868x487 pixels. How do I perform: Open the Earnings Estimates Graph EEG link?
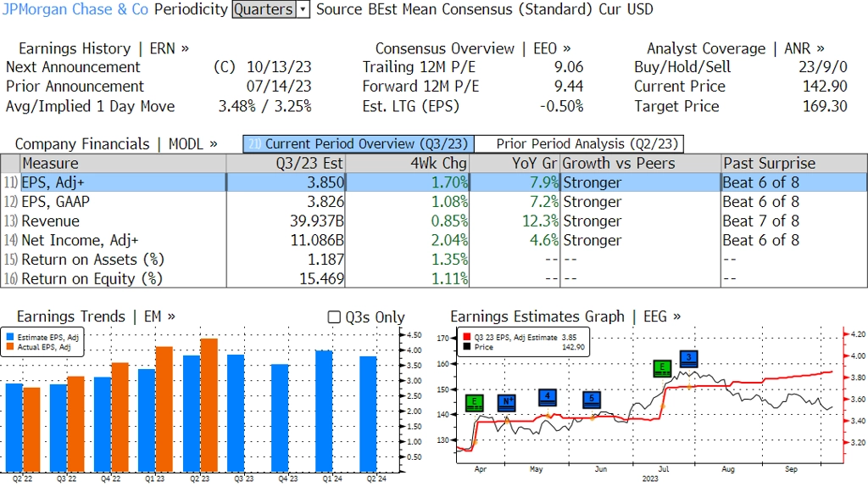(x=662, y=316)
